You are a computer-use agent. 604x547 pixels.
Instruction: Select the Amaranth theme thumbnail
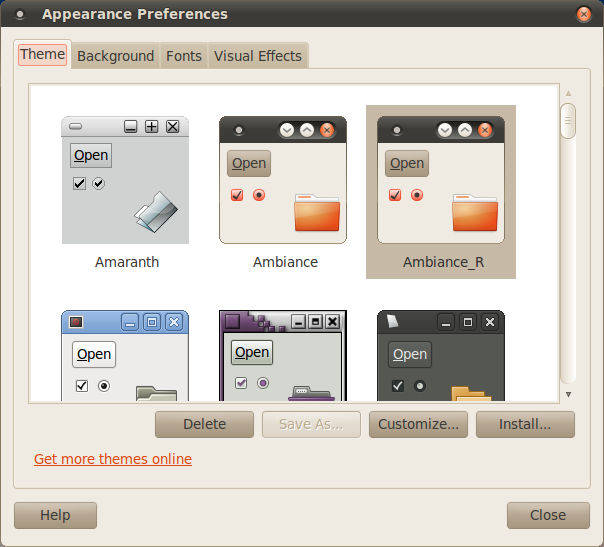tap(125, 180)
